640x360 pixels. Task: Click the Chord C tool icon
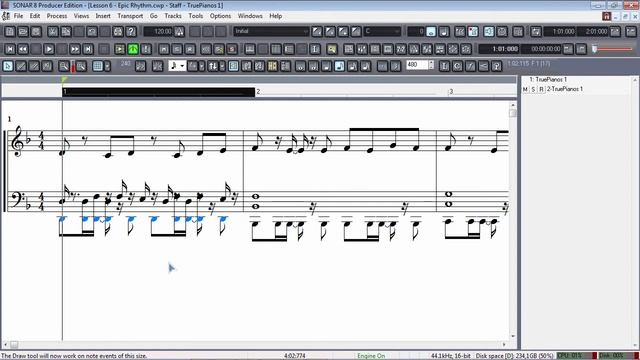(x=458, y=66)
